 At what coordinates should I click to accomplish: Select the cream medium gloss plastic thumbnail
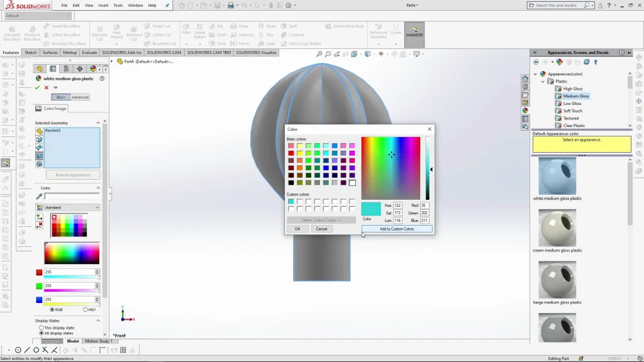pyautogui.click(x=557, y=228)
